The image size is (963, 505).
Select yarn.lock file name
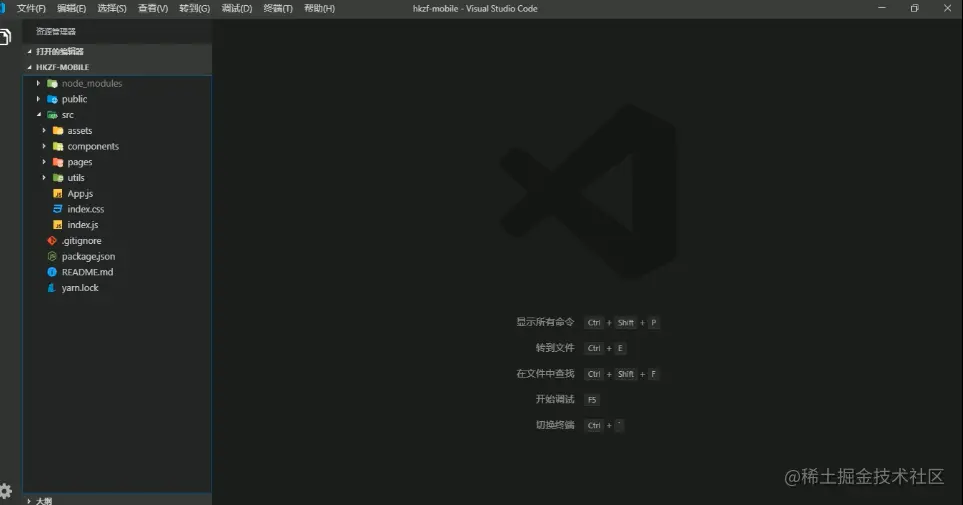pos(80,288)
